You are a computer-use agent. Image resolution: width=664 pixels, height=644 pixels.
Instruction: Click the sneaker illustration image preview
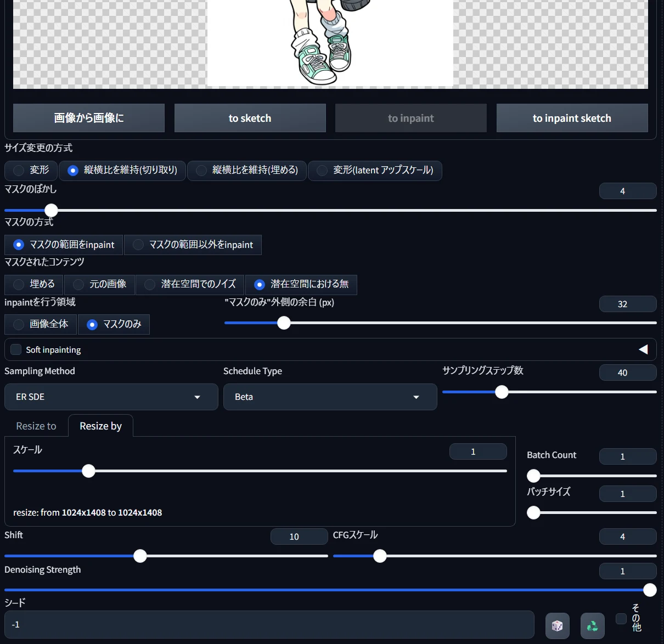(330, 43)
